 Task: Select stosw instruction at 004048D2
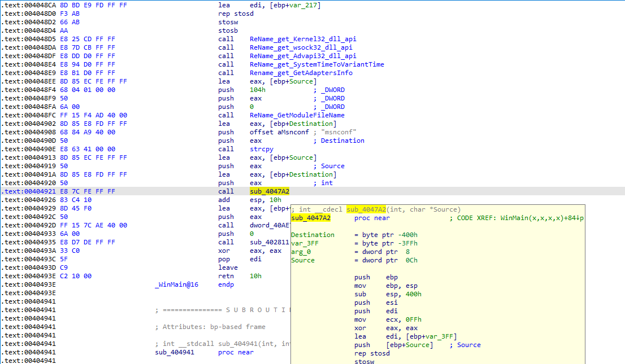(x=228, y=22)
